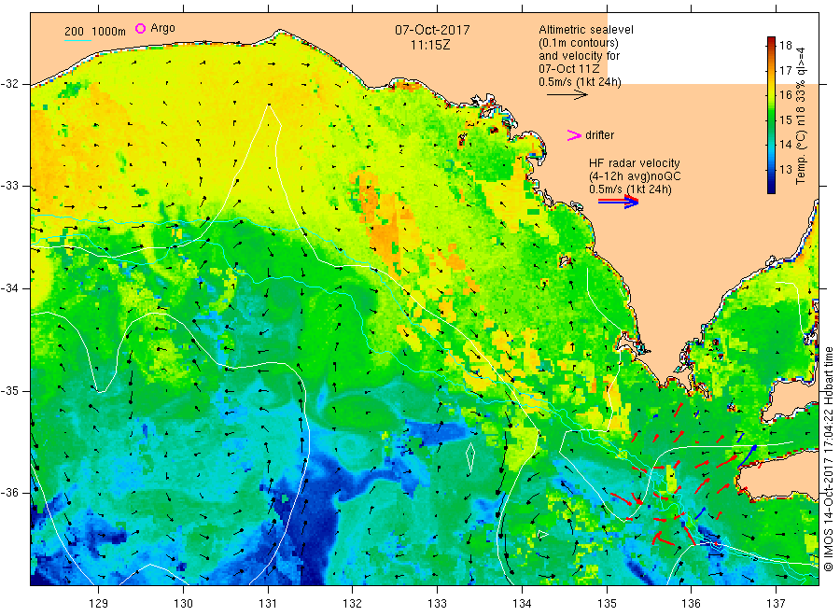Click the longitude label 131
This screenshot has height=616, width=840.
[268, 603]
